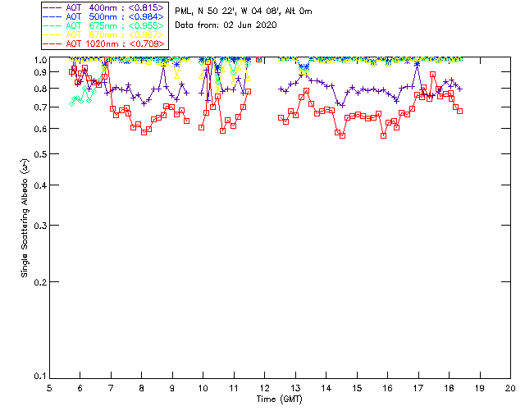Click the y-axis tick label 0.2
The height and width of the screenshot is (420, 525).
coord(38,282)
